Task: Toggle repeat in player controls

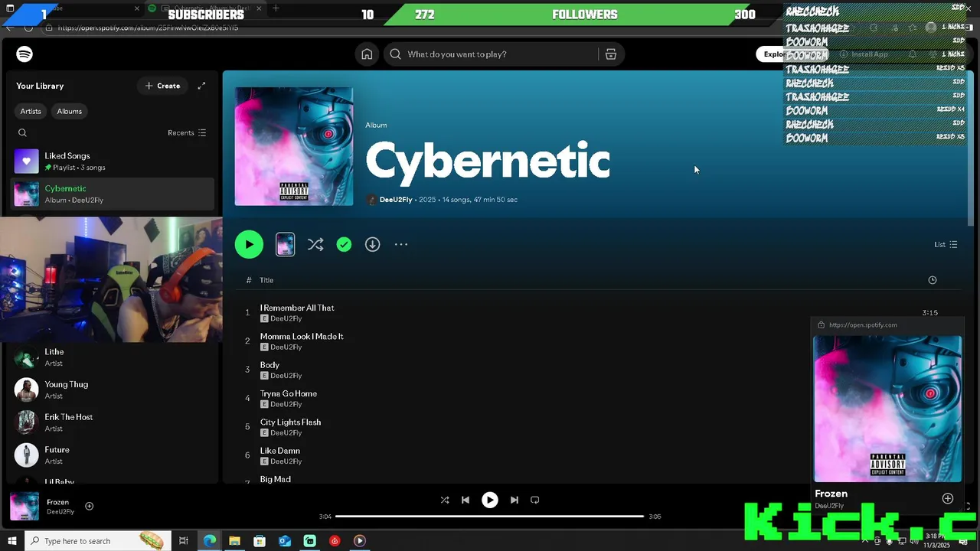Action: (x=535, y=500)
